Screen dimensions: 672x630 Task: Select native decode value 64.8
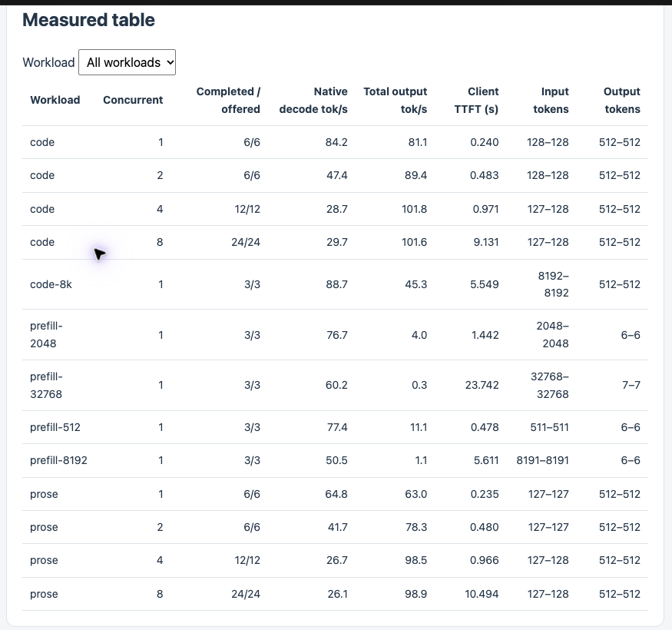pos(336,494)
